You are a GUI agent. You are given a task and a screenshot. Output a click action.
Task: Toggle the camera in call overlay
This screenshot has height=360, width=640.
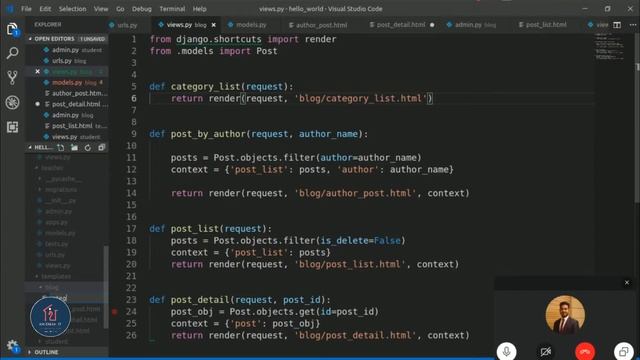click(546, 351)
